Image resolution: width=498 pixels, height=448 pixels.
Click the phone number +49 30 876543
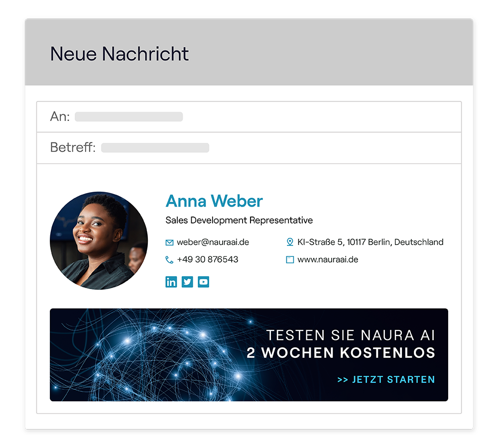(x=207, y=259)
